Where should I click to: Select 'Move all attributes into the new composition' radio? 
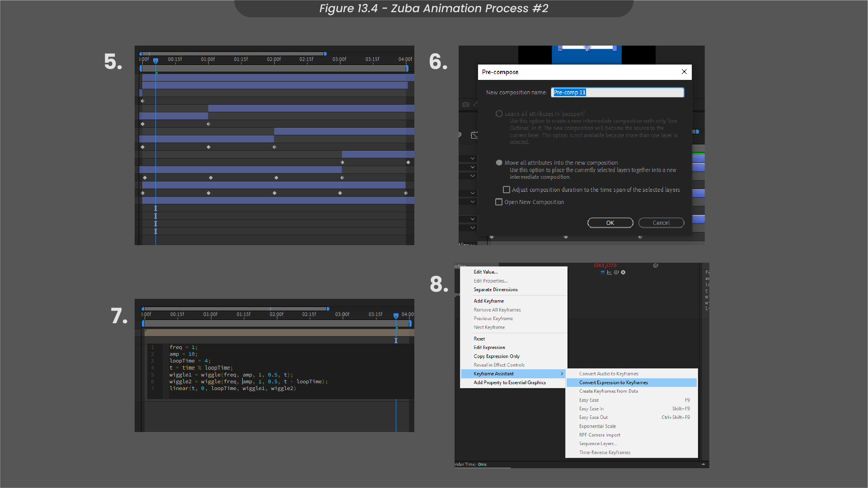499,163
